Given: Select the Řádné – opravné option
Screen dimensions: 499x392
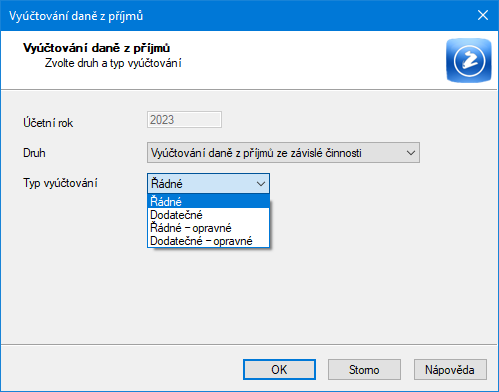Looking at the screenshot, I should click(x=208, y=228).
